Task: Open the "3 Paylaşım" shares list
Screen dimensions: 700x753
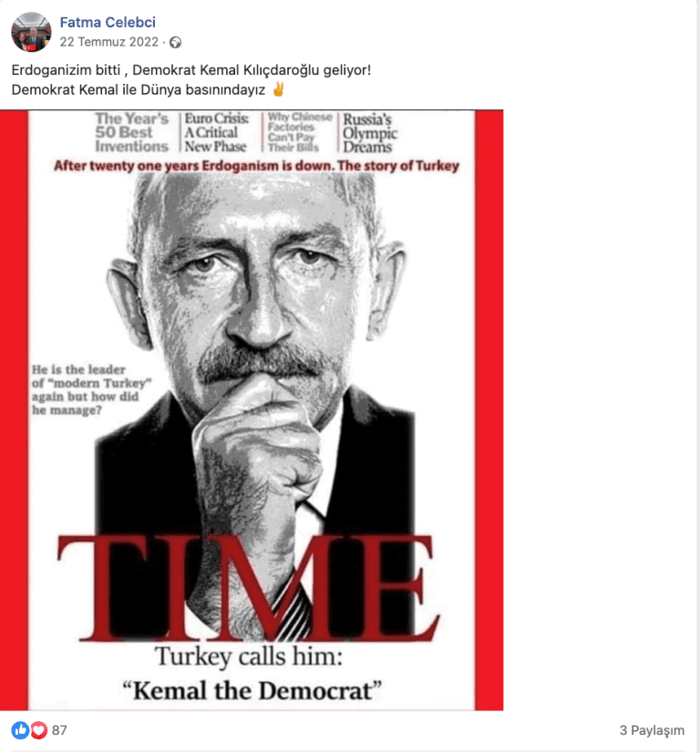Action: (x=651, y=730)
